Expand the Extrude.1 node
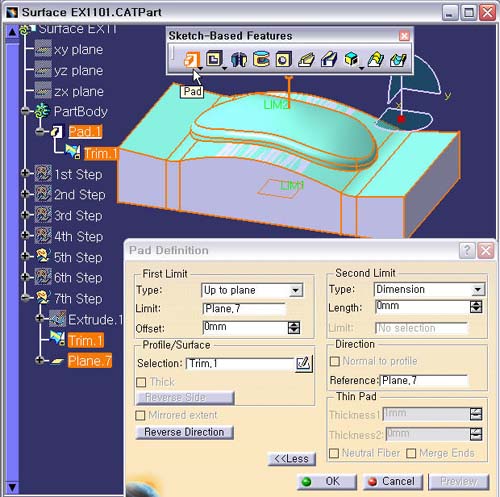The height and width of the screenshot is (497, 500). (40, 319)
